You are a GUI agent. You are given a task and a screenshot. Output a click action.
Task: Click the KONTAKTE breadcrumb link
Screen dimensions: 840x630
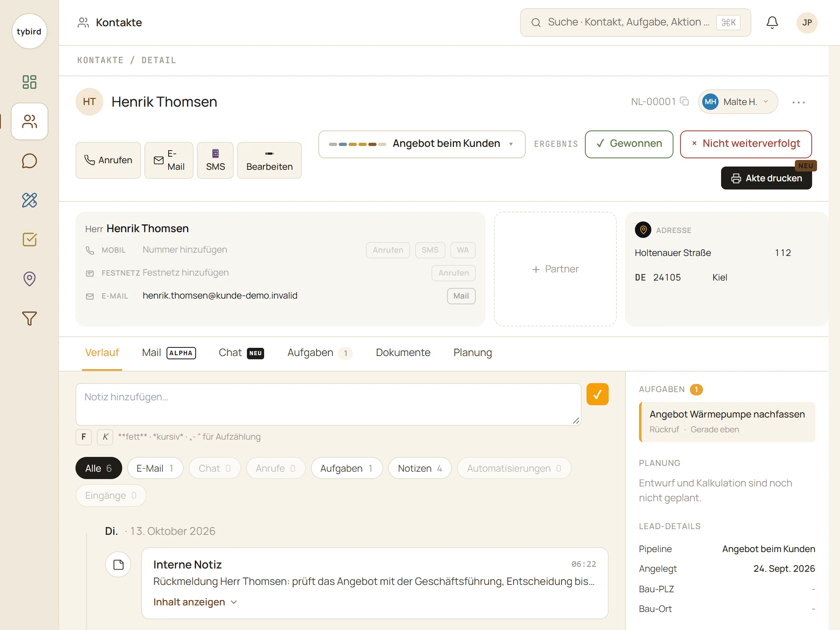click(100, 60)
